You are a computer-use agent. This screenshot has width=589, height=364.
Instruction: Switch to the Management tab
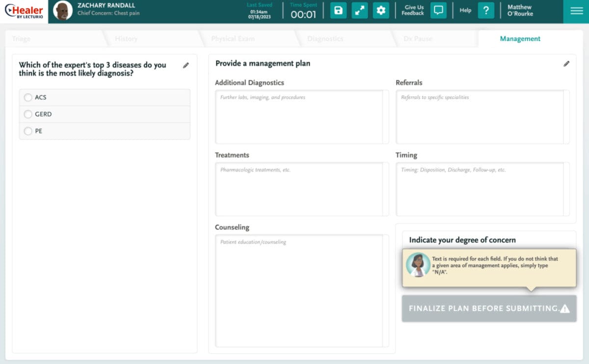[x=520, y=39]
